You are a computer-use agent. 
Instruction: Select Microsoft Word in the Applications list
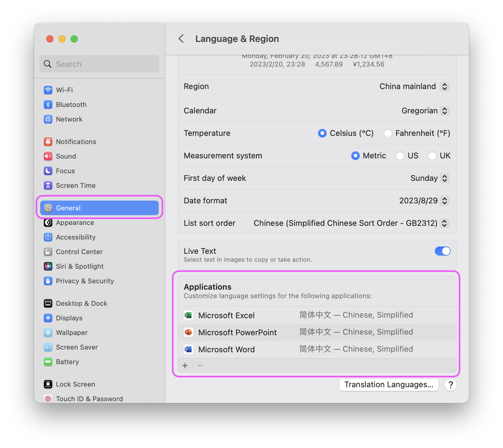(x=227, y=349)
